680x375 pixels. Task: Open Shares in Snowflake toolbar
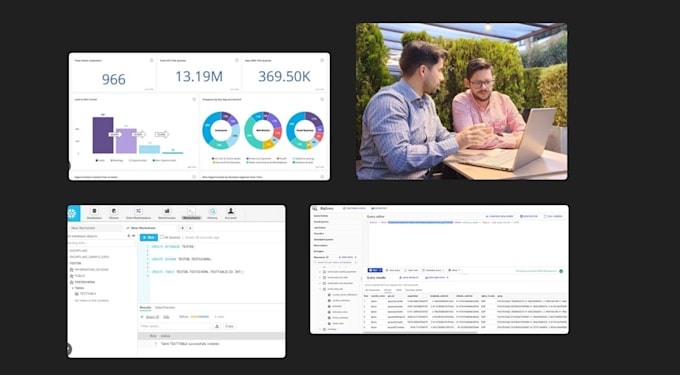coord(114,213)
